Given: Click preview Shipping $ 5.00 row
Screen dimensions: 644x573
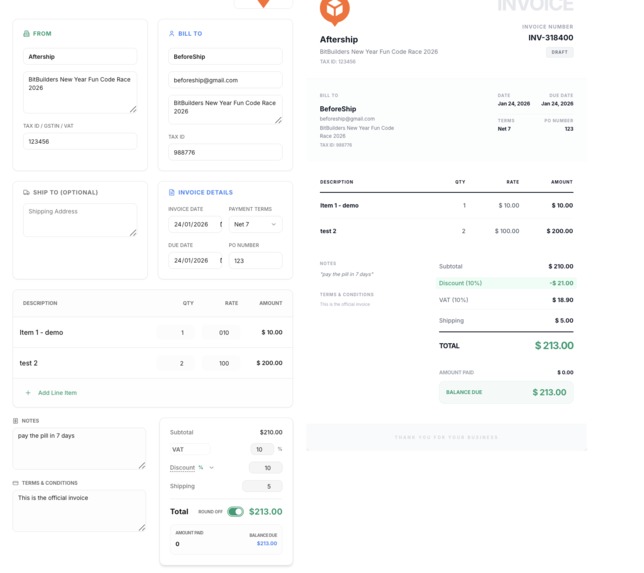Looking at the screenshot, I should (x=506, y=320).
